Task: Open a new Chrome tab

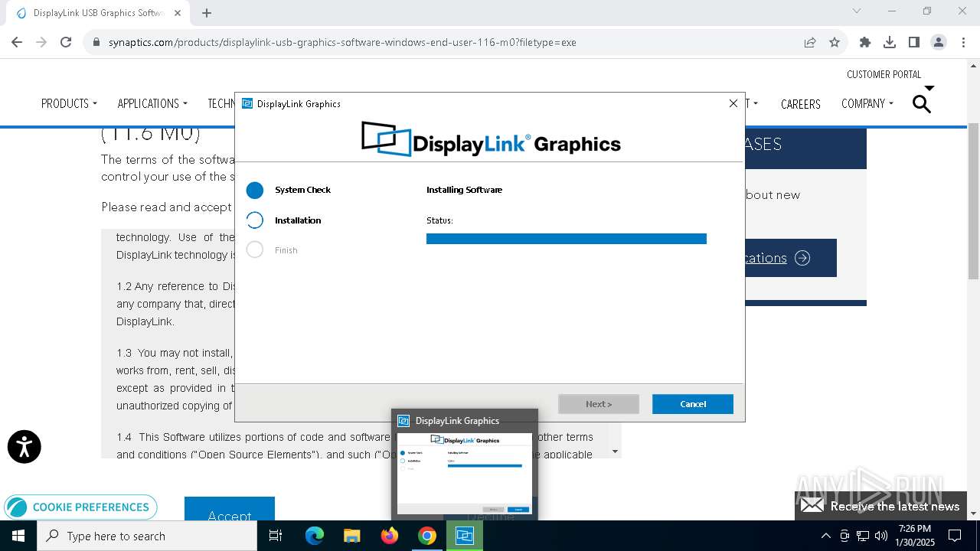Action: [207, 12]
